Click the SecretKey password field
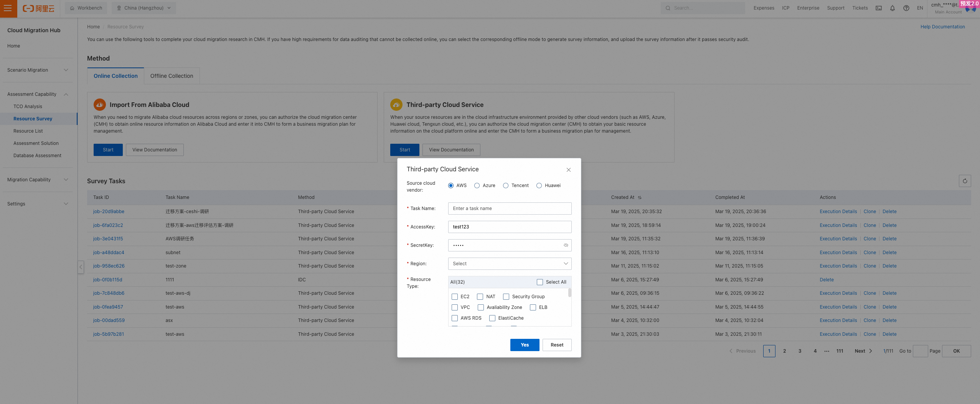Image resolution: width=980 pixels, height=404 pixels. pos(510,245)
